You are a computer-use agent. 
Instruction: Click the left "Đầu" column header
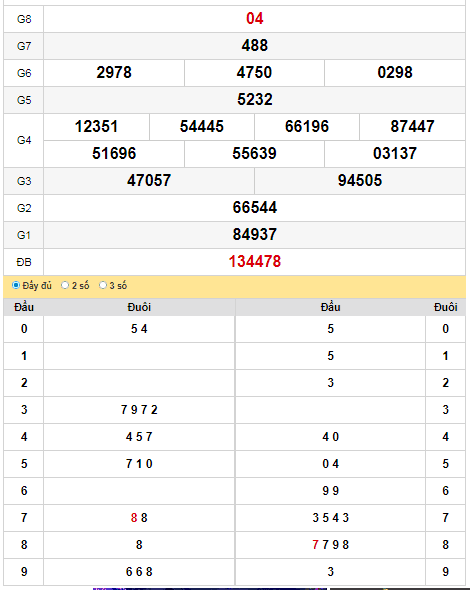pyautogui.click(x=24, y=307)
